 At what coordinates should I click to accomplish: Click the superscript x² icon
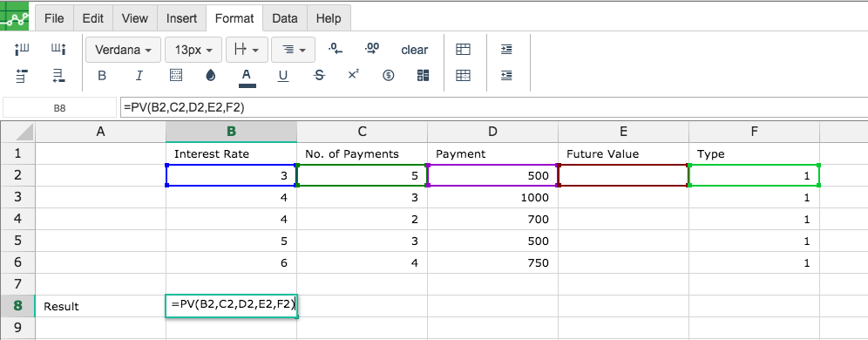tap(353, 75)
